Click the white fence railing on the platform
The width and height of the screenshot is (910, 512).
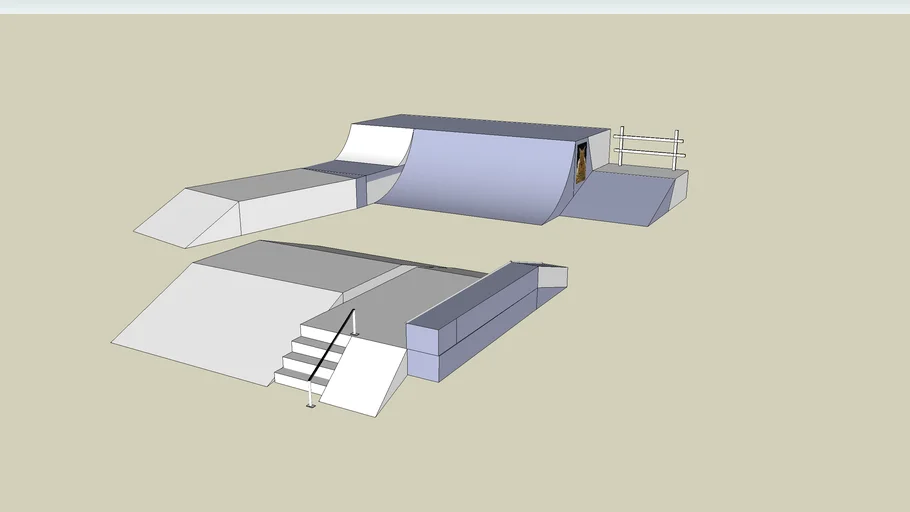click(649, 147)
